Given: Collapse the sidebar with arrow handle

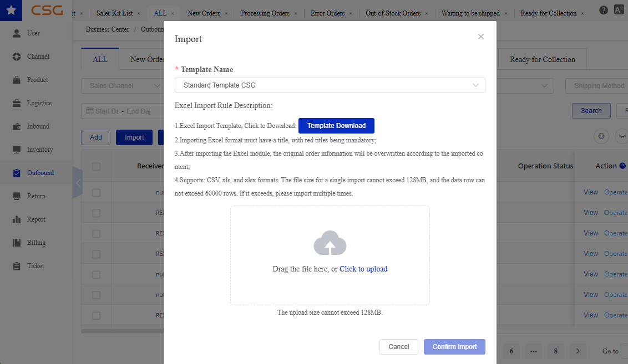Looking at the screenshot, I should coord(78,183).
